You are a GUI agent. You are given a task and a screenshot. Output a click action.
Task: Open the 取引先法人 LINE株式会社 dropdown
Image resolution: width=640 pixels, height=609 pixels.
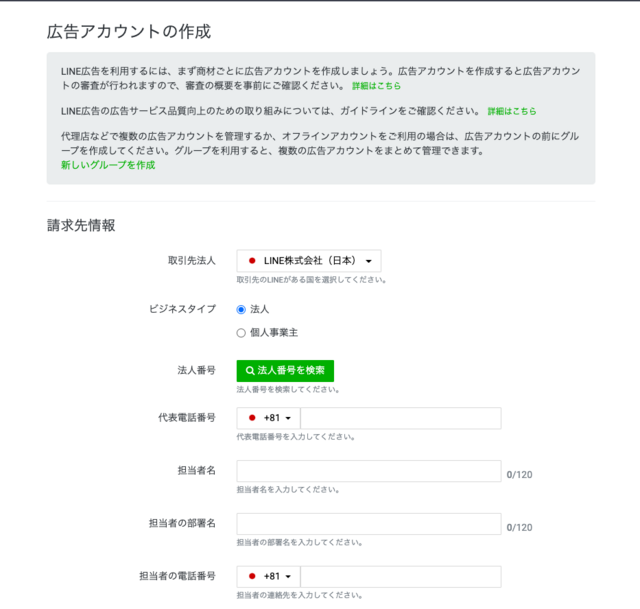coord(309,261)
